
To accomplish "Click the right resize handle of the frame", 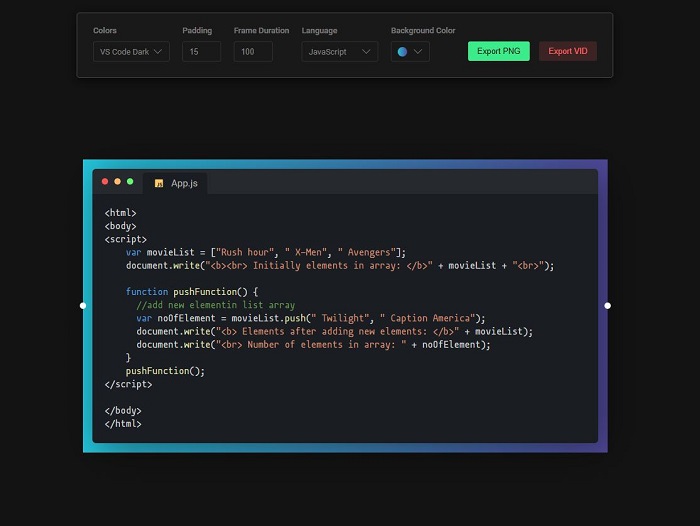I will tap(607, 305).
